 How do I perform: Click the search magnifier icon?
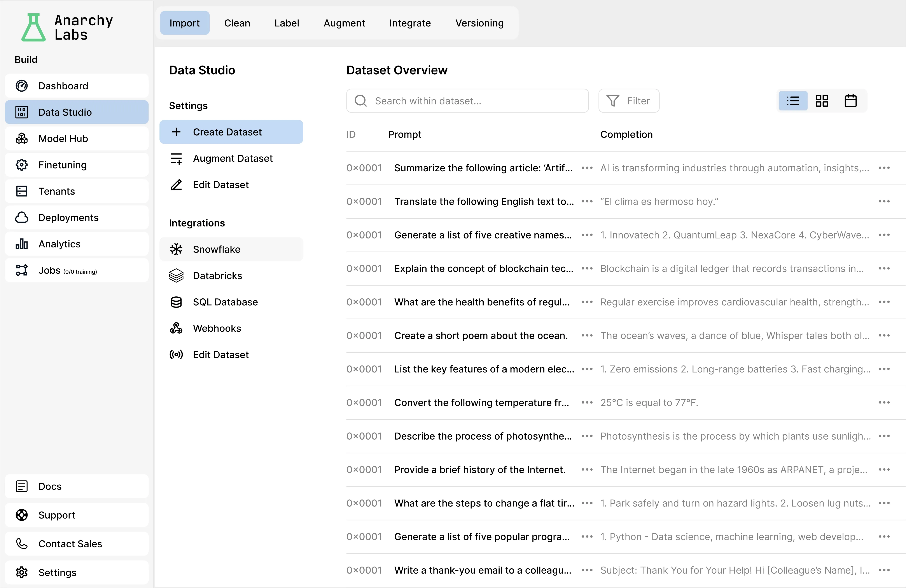click(x=360, y=101)
